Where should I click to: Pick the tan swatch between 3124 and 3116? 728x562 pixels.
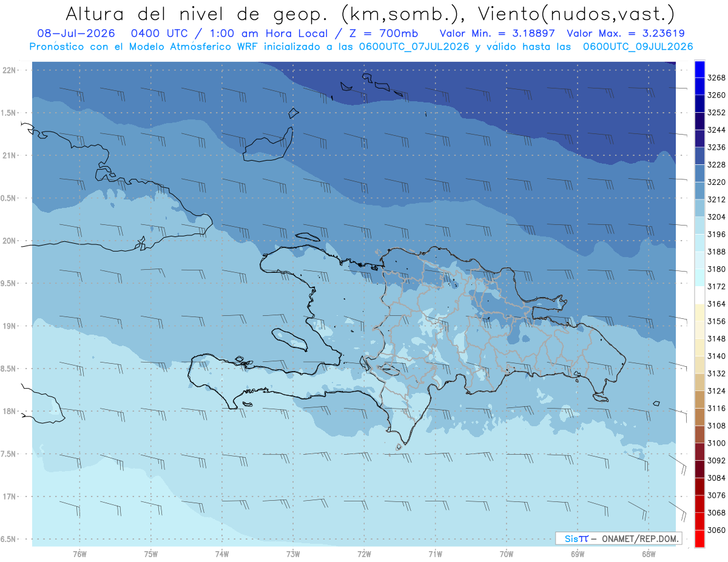699,400
